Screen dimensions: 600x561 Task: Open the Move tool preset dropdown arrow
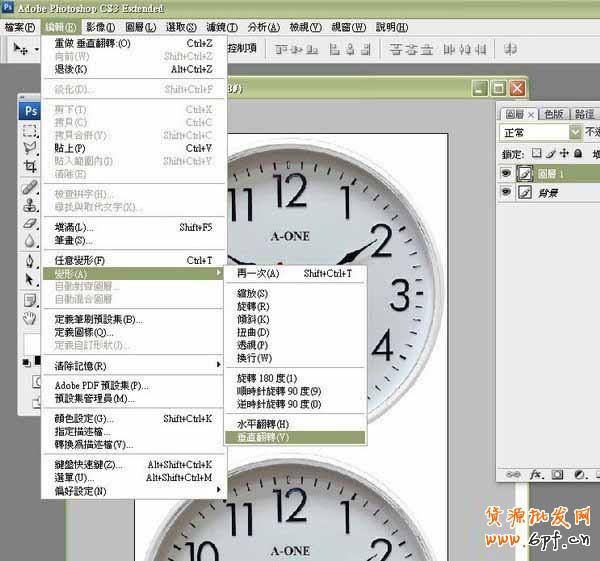(37, 47)
